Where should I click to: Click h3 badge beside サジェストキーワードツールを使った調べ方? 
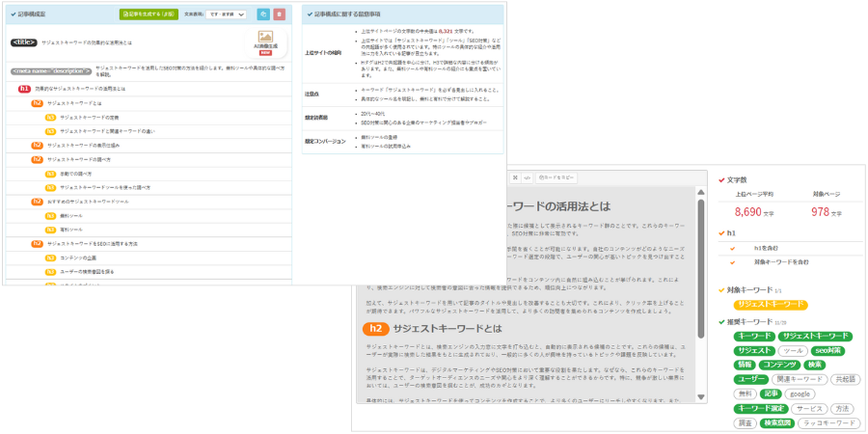[50, 187]
